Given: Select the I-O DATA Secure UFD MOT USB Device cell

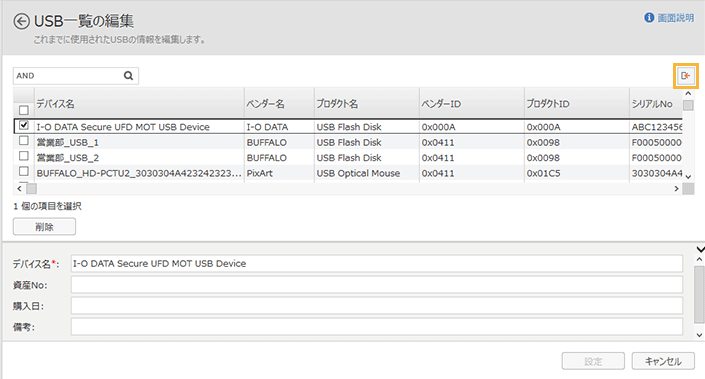Looking at the screenshot, I should 139,127.
